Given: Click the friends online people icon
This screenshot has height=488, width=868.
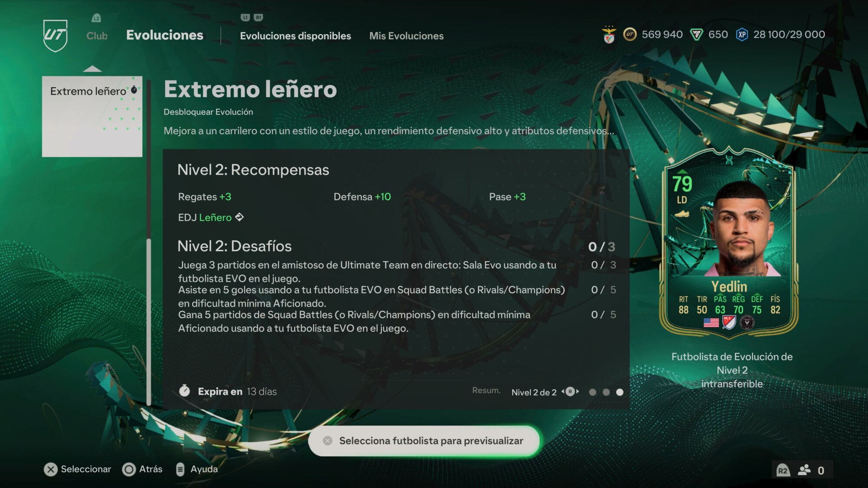Looking at the screenshot, I should tap(804, 470).
